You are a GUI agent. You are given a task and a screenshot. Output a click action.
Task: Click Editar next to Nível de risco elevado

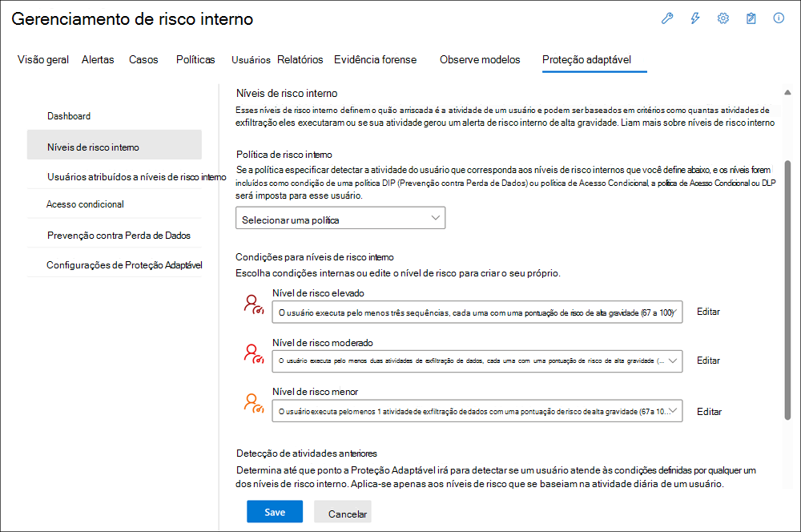(708, 312)
